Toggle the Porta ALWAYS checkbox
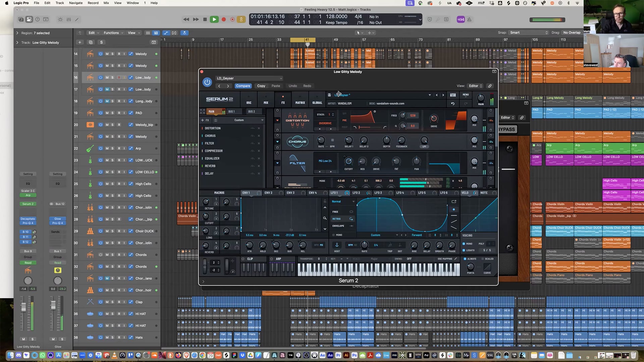Screen dimensions: 644x362 pos(465,259)
